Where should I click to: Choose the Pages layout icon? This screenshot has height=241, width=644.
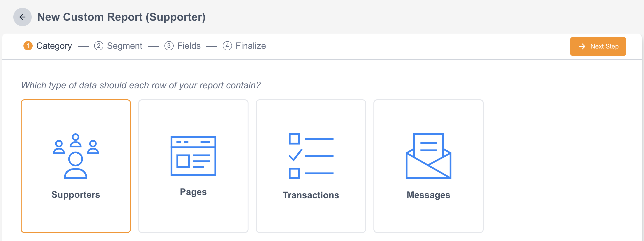(193, 156)
